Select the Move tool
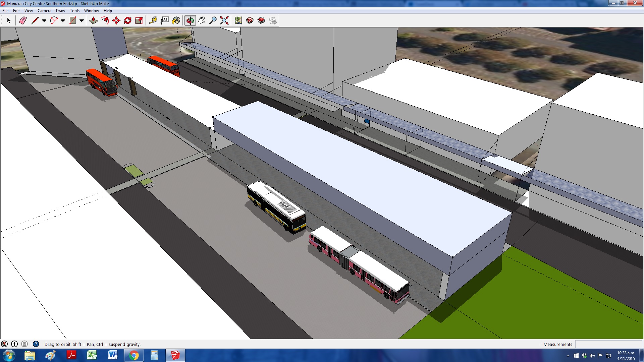The width and height of the screenshot is (644, 362). tap(116, 21)
